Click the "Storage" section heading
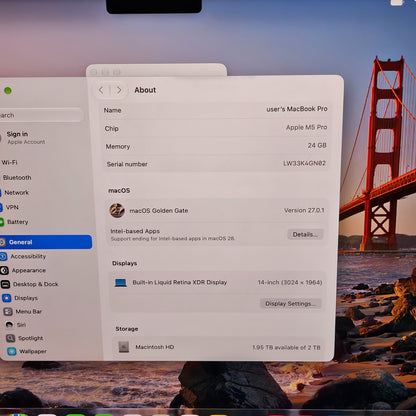The height and width of the screenshot is (416, 416). point(127,329)
